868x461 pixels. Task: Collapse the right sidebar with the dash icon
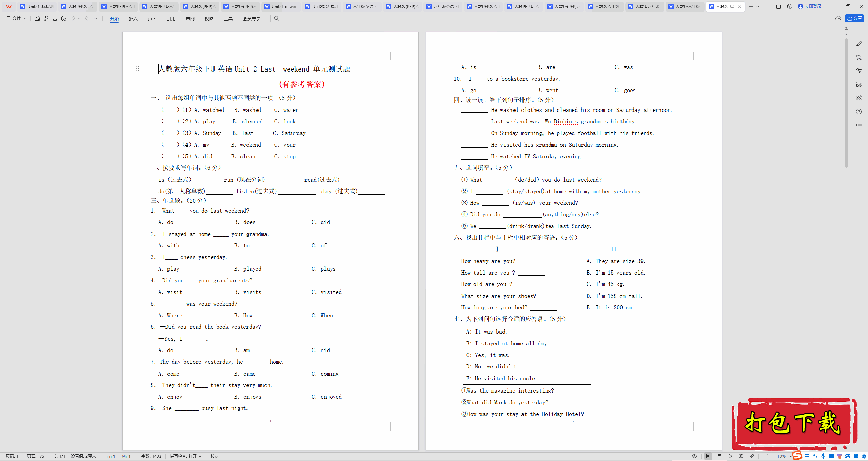tap(859, 33)
